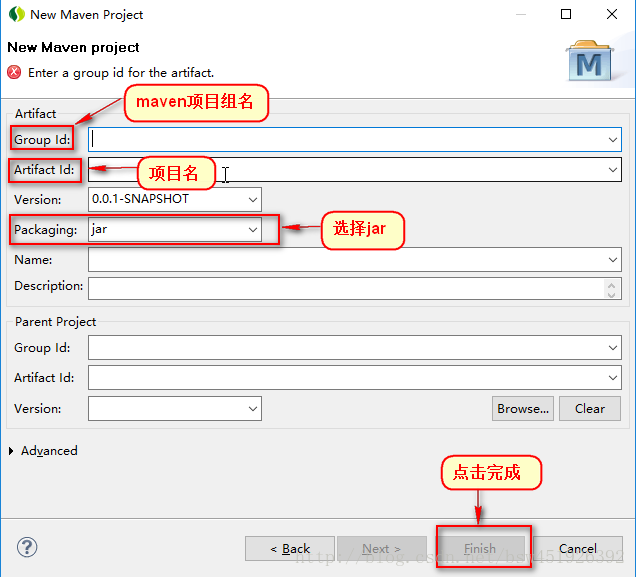The image size is (636, 577).
Task: Open the Name field dropdown arrow
Action: (x=612, y=260)
